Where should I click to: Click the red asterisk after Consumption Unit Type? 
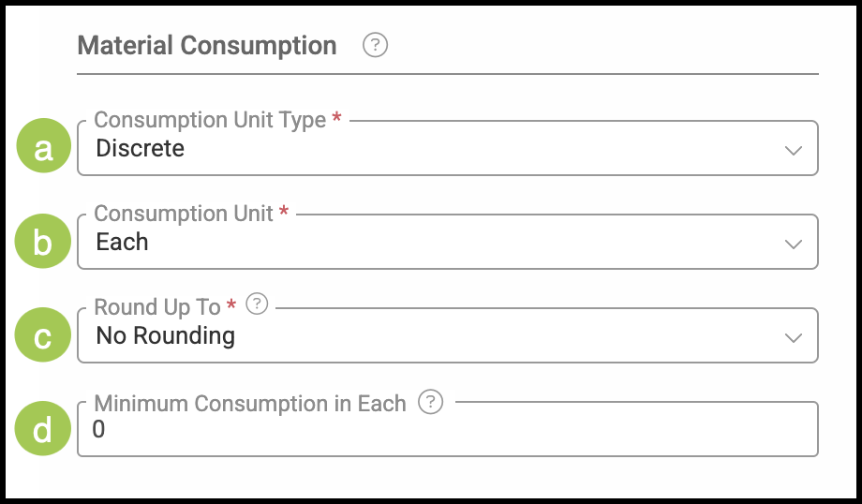336,118
